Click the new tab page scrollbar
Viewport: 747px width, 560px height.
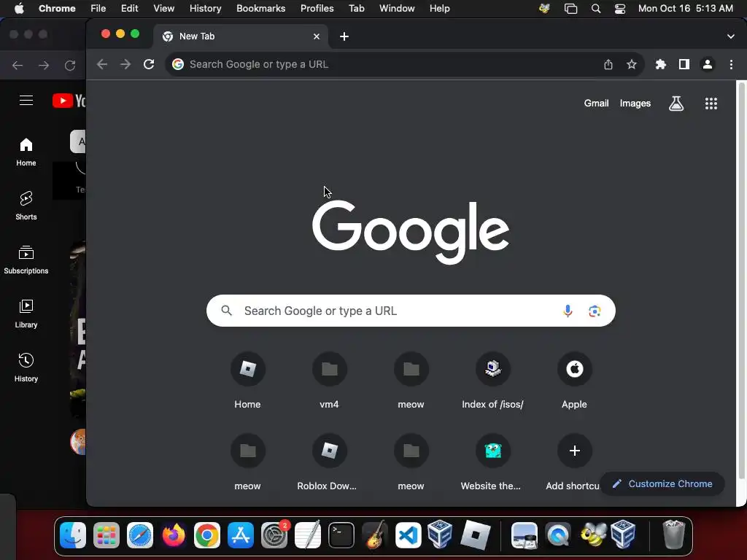[x=741, y=281]
